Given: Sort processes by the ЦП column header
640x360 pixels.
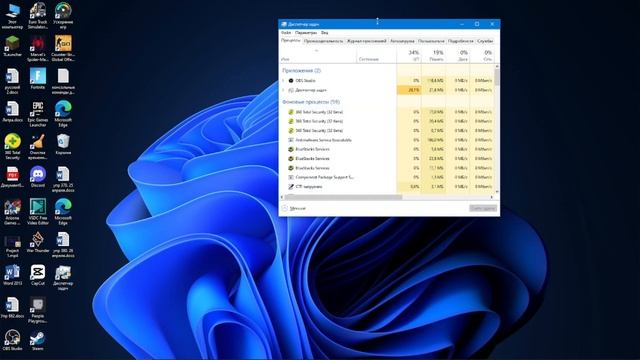Looking at the screenshot, I should click(x=409, y=56).
